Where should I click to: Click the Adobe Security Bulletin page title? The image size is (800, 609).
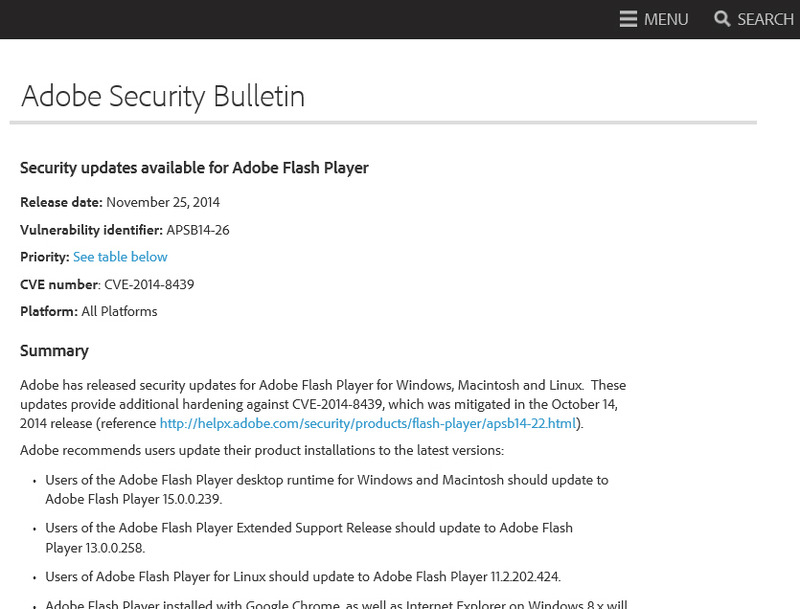[x=163, y=96]
